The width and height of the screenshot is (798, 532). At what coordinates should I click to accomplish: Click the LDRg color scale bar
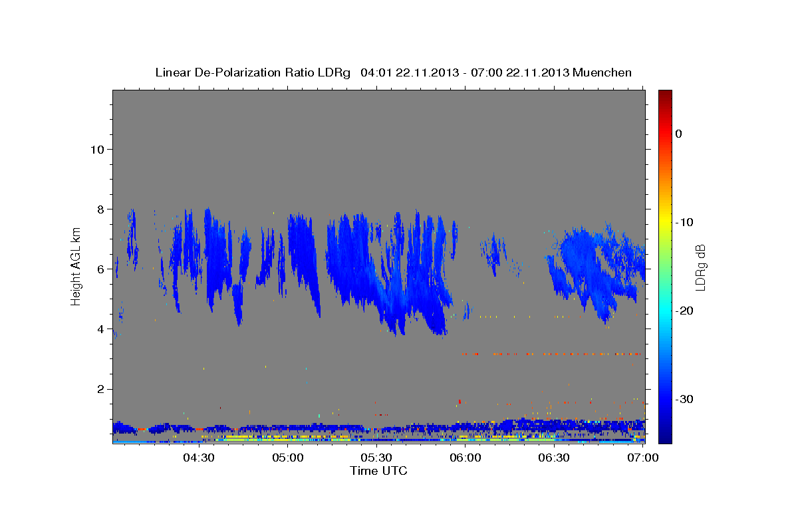[665, 267]
